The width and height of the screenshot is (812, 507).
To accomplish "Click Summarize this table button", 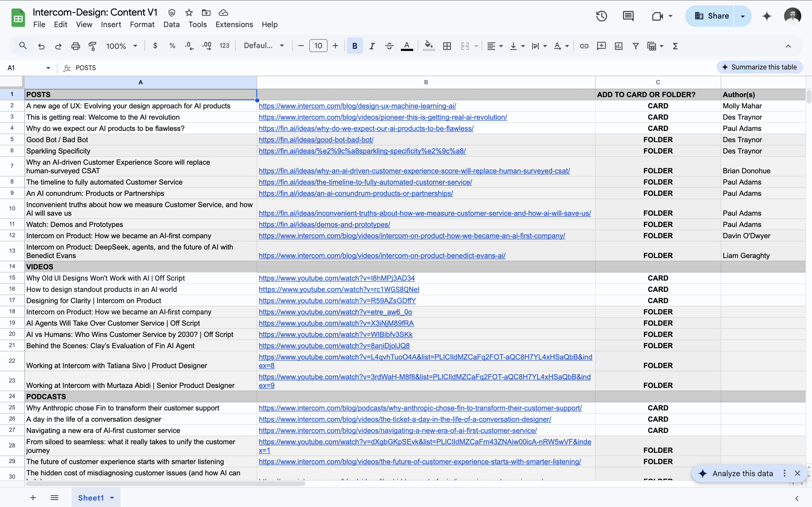I will 760,67.
